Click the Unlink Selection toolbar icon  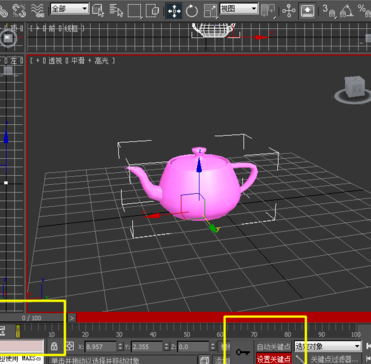[19, 10]
